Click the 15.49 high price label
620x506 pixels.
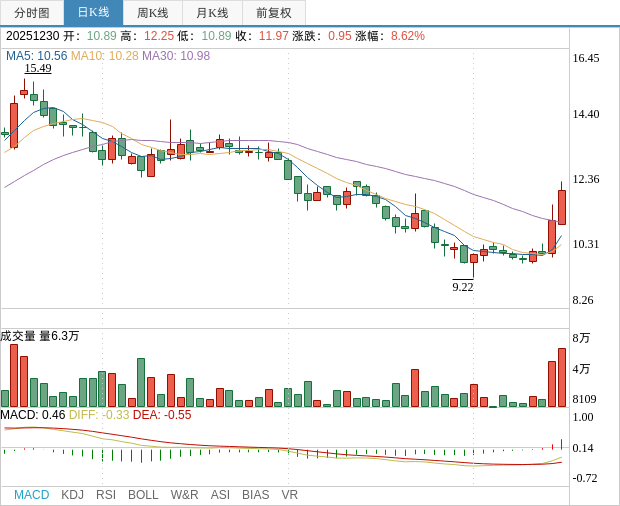click(x=38, y=68)
